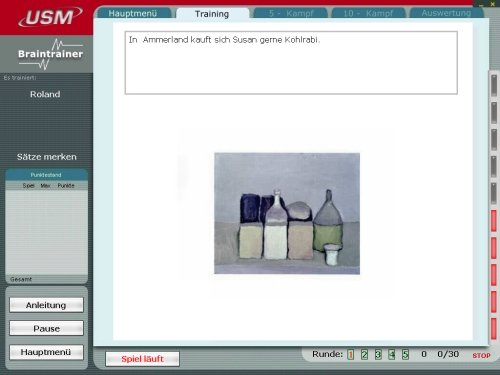Click the Punkte column header
This screenshot has height=375, width=500.
coord(66,186)
